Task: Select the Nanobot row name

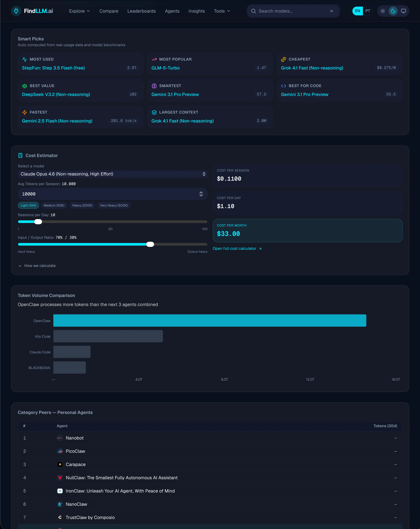Action: 75,438
